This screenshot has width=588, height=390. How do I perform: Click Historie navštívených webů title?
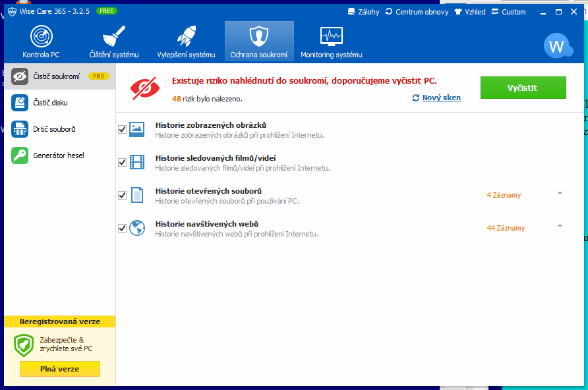pyautogui.click(x=207, y=224)
